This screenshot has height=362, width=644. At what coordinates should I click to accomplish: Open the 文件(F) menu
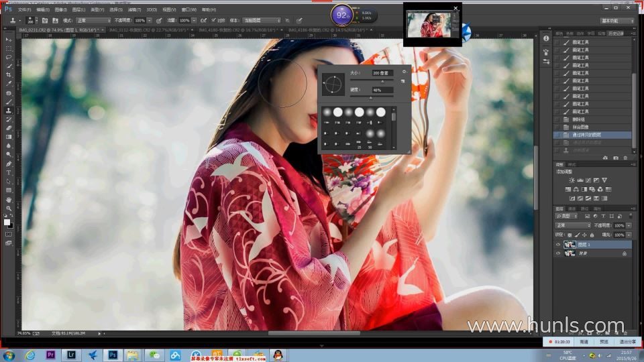(x=24, y=9)
